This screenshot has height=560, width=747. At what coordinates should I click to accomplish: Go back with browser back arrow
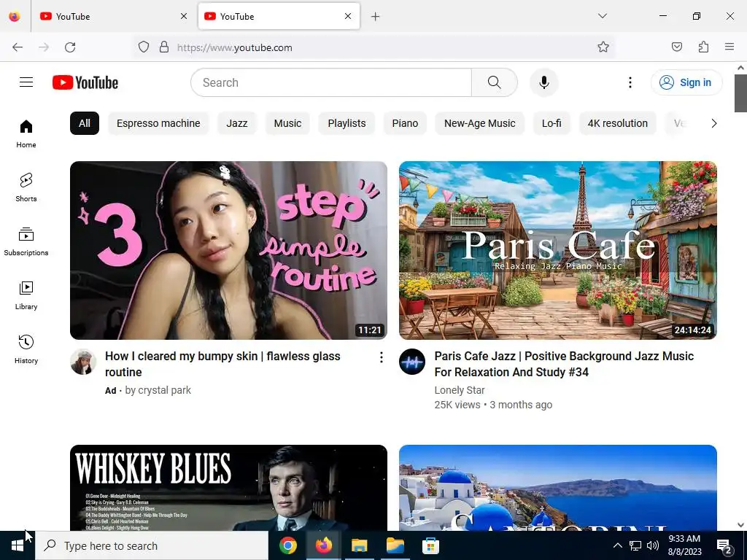[x=18, y=47]
